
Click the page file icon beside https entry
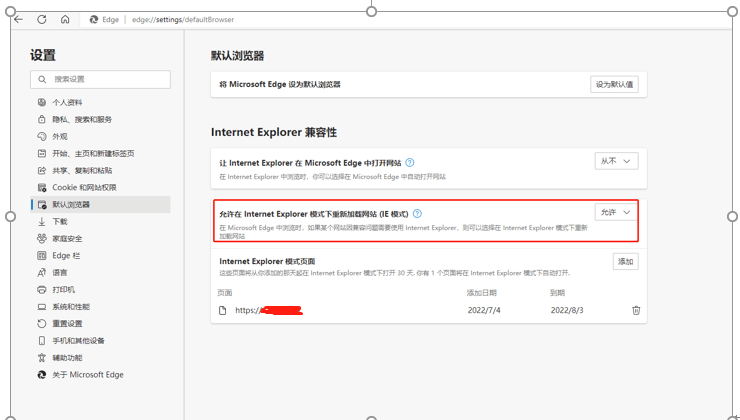pyautogui.click(x=223, y=310)
